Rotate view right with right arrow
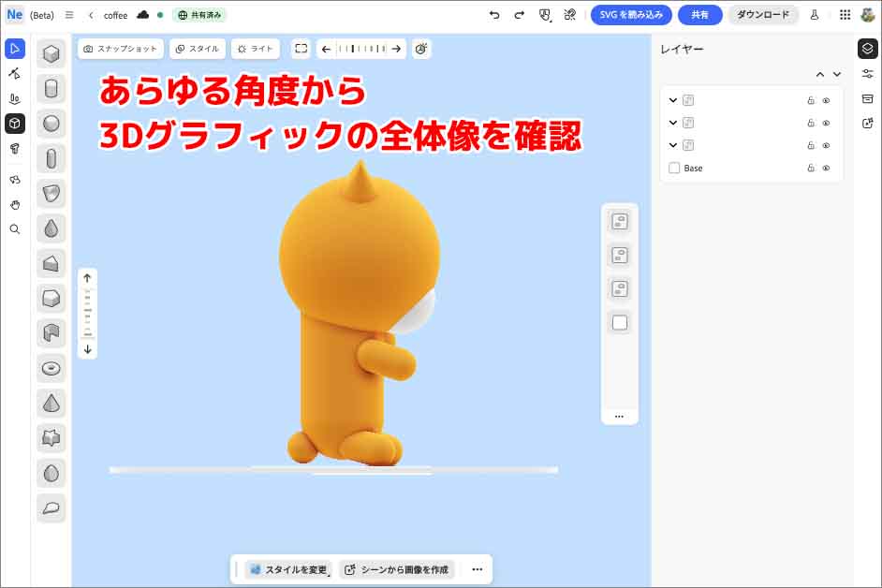The height and width of the screenshot is (588, 882). pos(397,49)
